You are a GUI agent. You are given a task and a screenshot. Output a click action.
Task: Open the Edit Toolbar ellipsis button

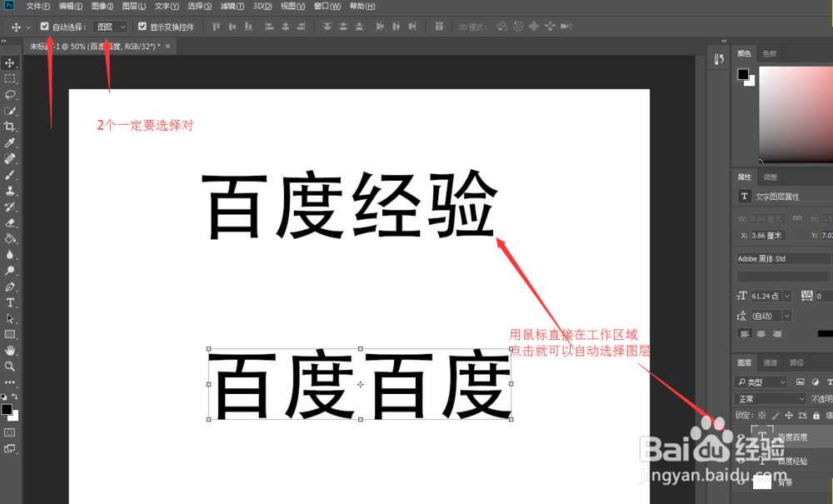pos(9,382)
